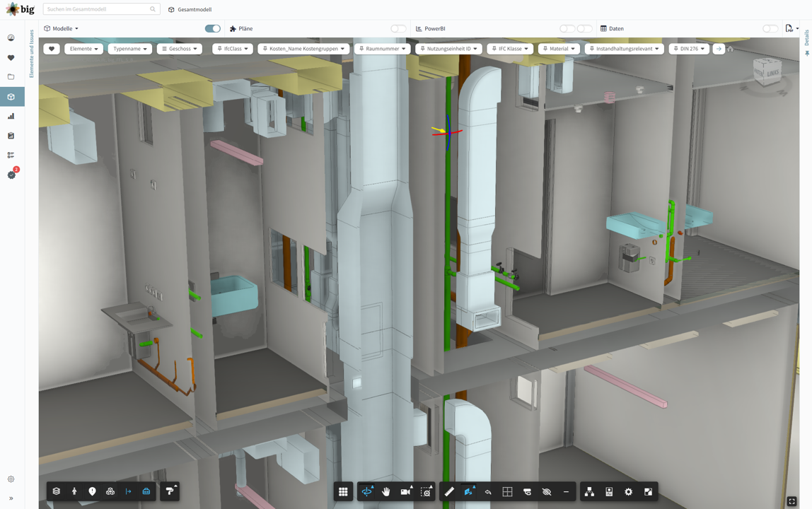Open viewer settings gear in bottom toolbar

point(628,491)
